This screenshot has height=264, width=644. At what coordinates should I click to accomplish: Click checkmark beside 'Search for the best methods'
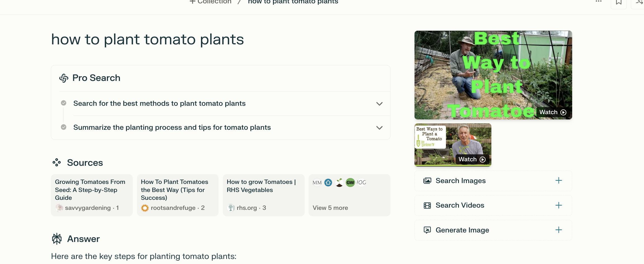coord(64,103)
